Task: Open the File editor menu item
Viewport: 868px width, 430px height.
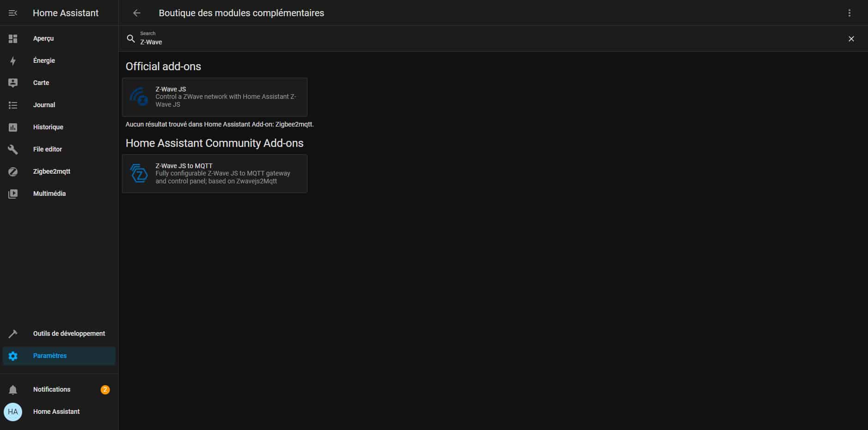Action: [x=59, y=150]
